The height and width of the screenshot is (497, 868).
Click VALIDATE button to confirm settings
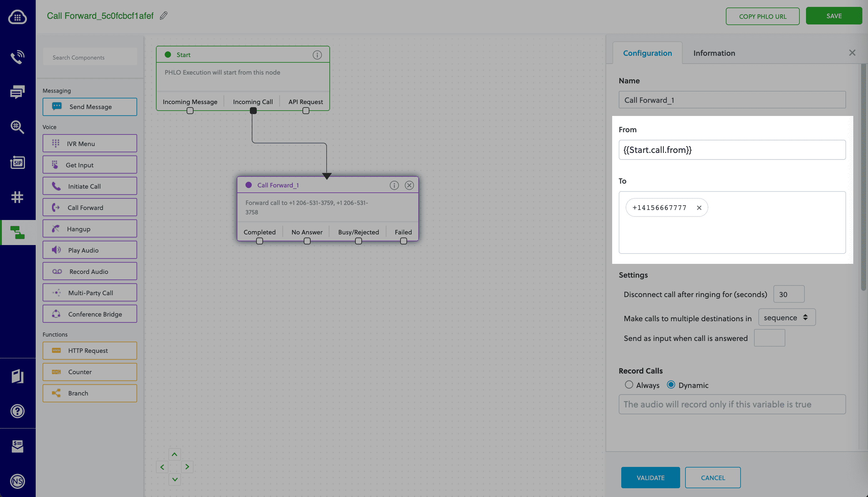point(650,477)
